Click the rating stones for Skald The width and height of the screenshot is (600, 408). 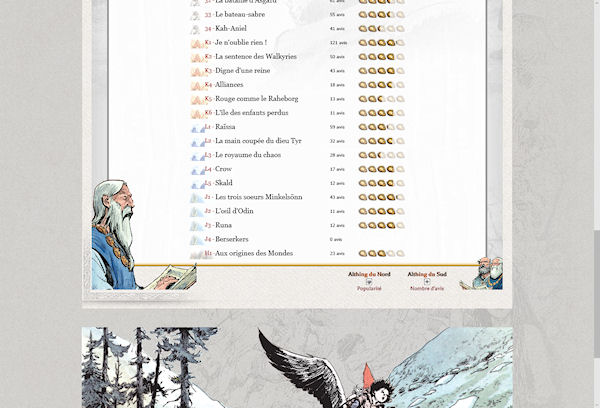click(x=381, y=183)
